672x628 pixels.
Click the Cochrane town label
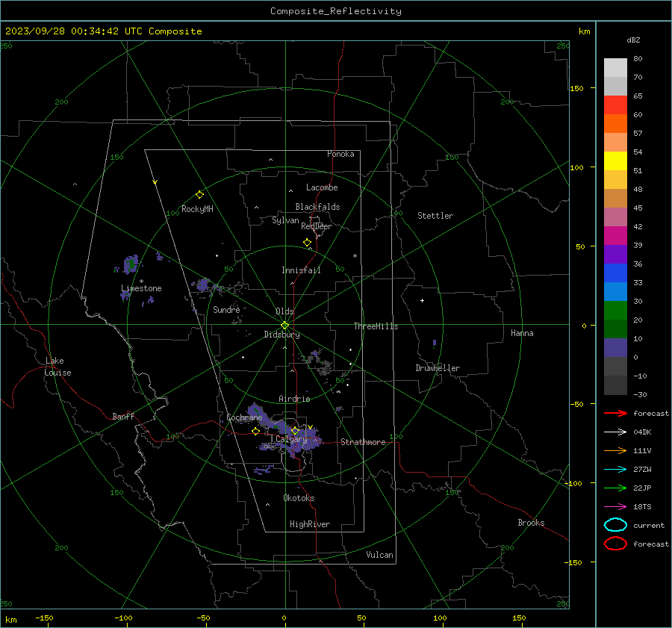coord(244,417)
